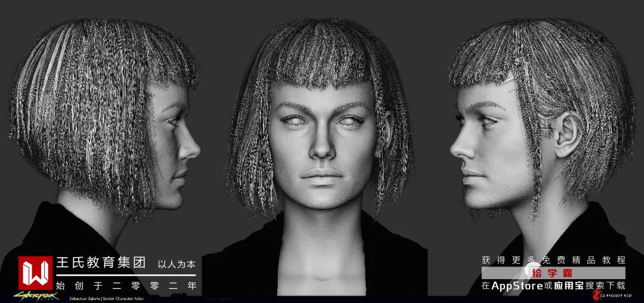Select the right-side head render showing the ear

pos(542,121)
